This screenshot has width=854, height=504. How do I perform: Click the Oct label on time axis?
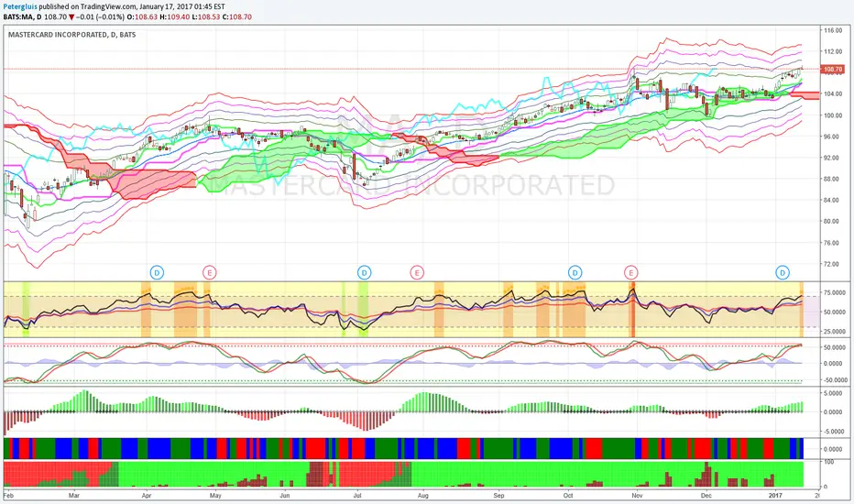tap(568, 495)
